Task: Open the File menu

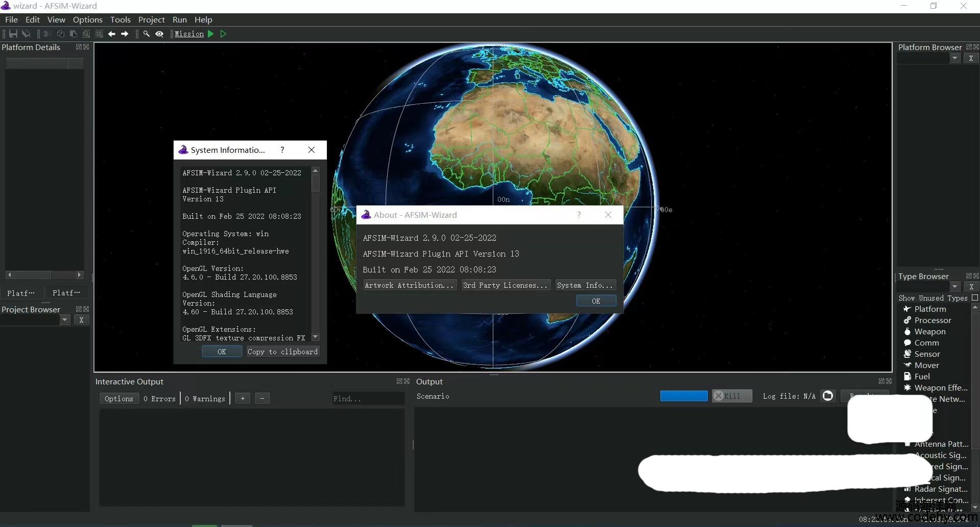Action: point(11,19)
